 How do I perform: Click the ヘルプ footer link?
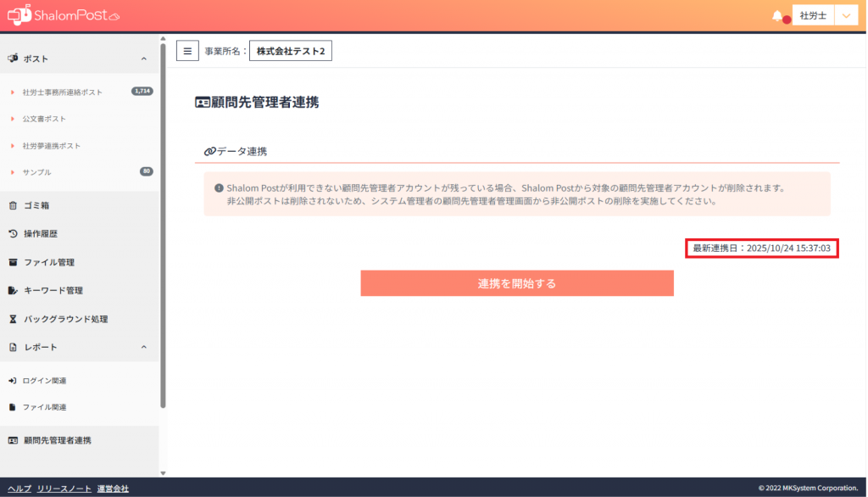coord(19,489)
